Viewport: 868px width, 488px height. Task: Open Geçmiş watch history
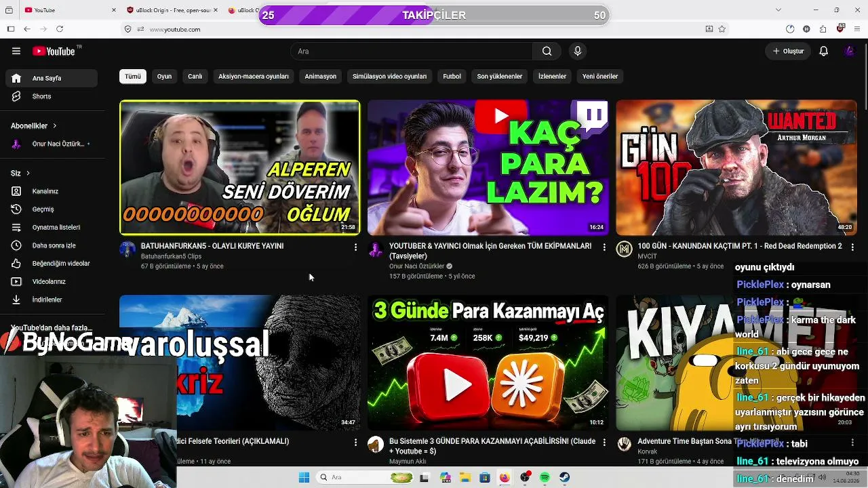tap(52, 209)
